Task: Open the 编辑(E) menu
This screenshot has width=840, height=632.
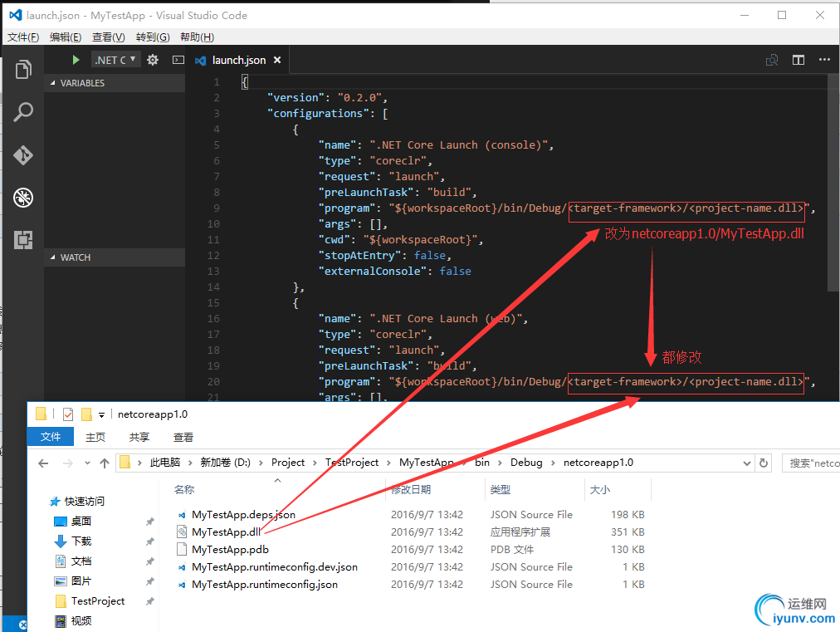Action: [66, 37]
